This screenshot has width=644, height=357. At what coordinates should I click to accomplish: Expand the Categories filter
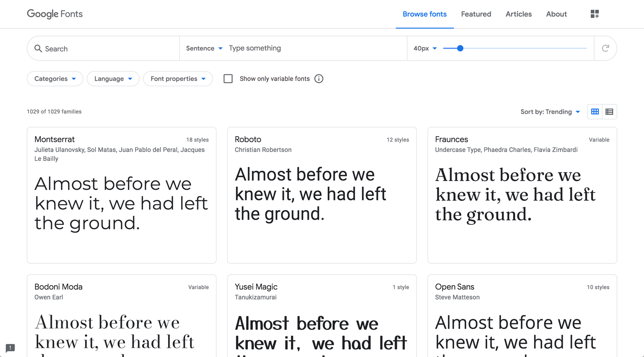point(55,79)
